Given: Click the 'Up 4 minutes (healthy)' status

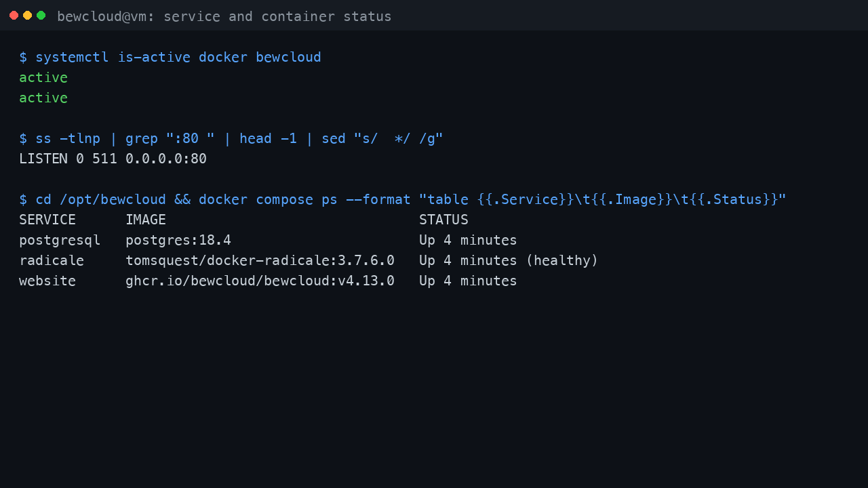Looking at the screenshot, I should [x=509, y=261].
